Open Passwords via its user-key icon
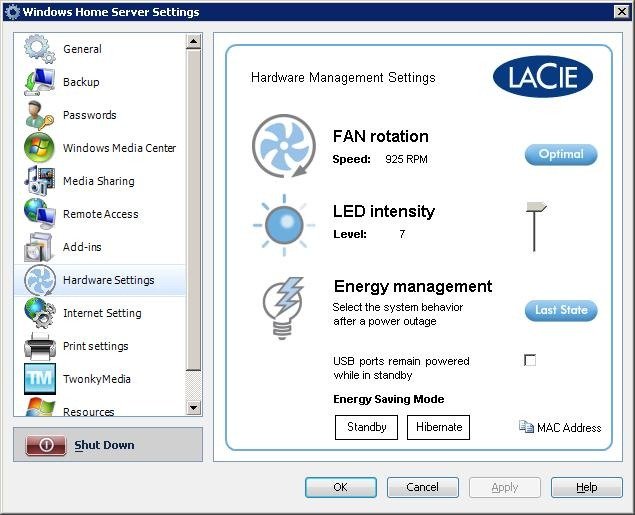This screenshot has width=635, height=515. pyautogui.click(x=39, y=115)
